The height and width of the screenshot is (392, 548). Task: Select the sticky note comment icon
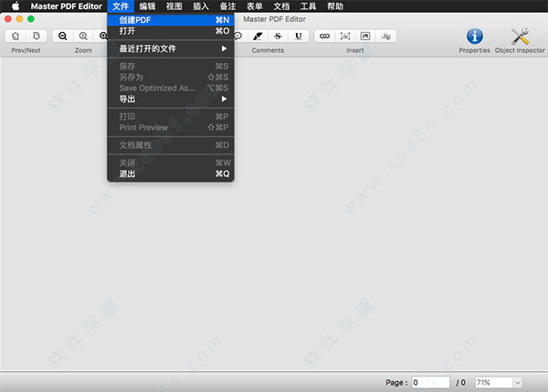pyautogui.click(x=238, y=36)
